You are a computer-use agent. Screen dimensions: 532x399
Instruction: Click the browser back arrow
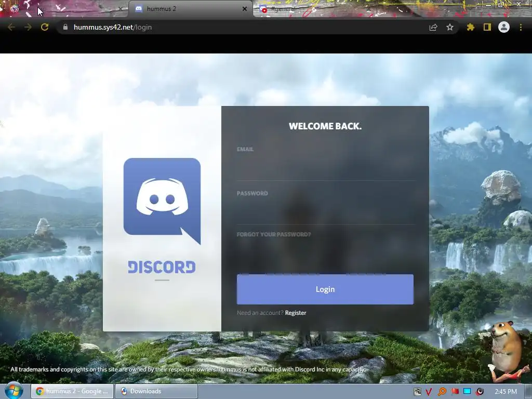(x=11, y=27)
